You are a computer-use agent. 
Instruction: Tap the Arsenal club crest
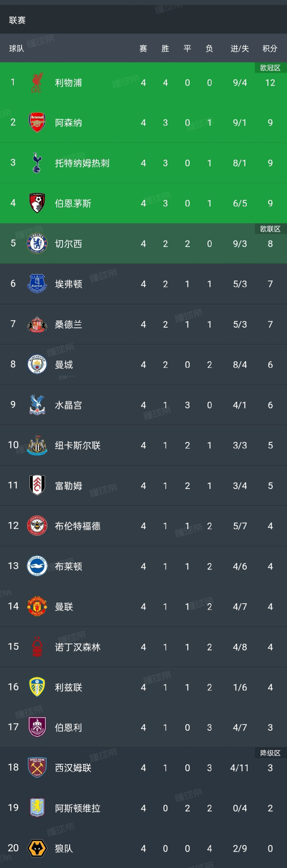pos(37,122)
